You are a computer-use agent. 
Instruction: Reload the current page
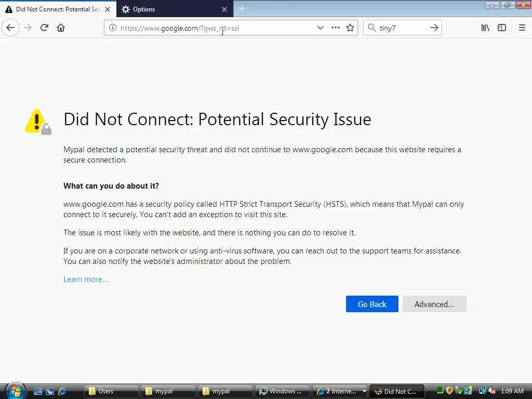pos(45,28)
